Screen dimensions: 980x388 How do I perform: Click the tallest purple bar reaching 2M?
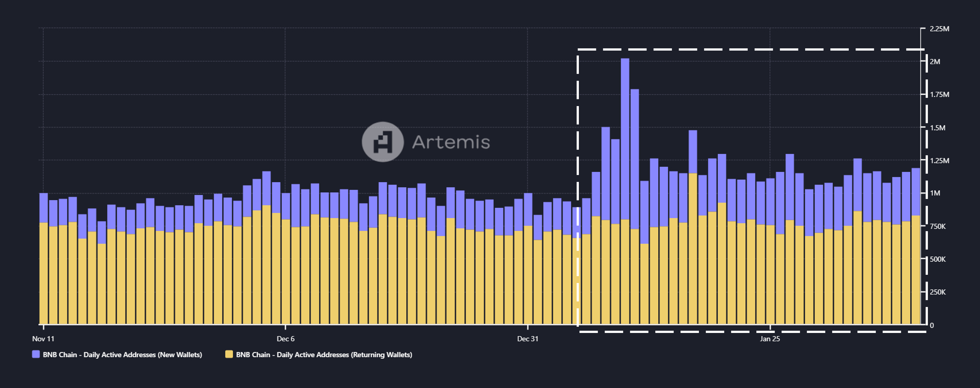pos(625,137)
